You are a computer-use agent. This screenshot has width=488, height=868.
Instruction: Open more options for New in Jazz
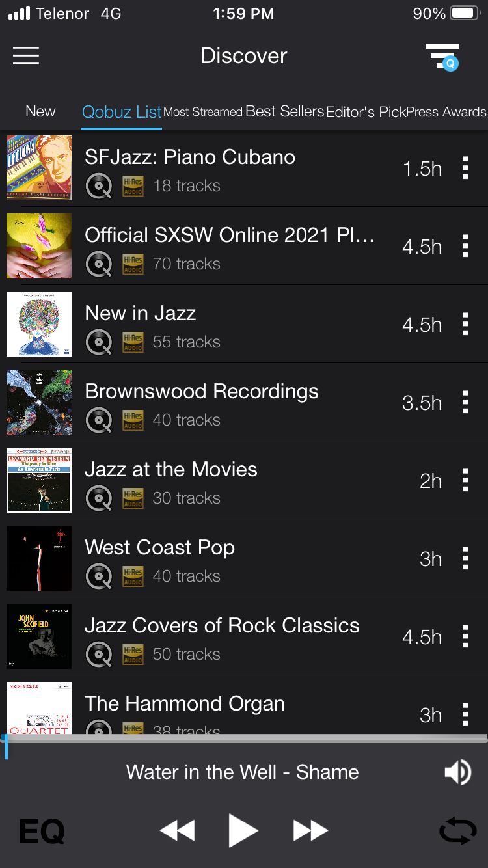click(x=465, y=324)
